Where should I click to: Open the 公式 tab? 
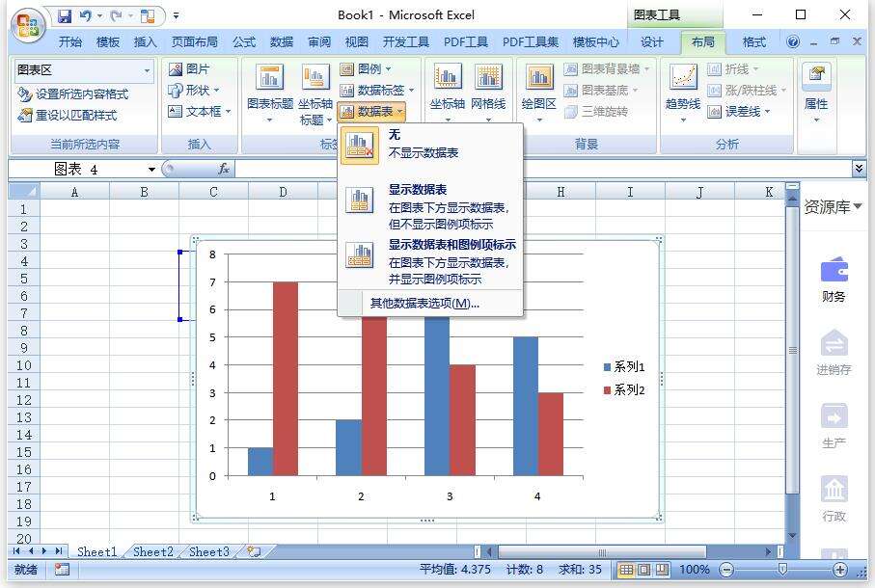[244, 41]
